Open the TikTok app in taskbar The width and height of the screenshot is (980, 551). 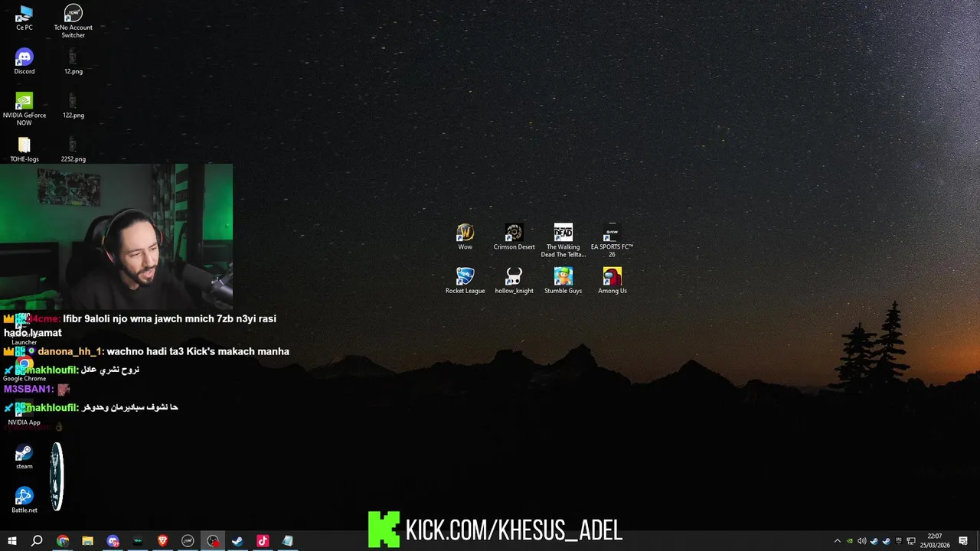point(263,541)
